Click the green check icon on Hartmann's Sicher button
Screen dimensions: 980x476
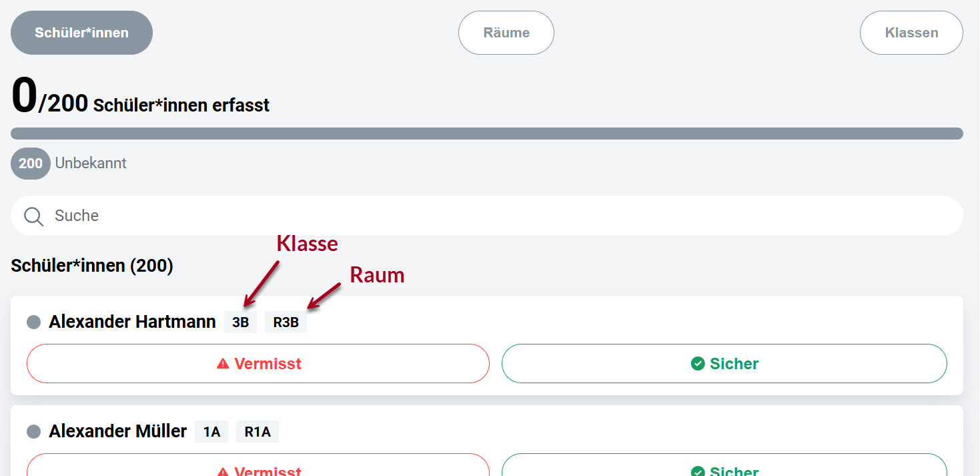[x=696, y=363]
